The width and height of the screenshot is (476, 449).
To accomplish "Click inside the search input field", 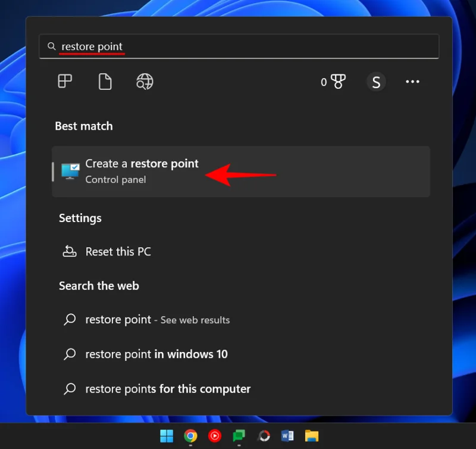I will (x=178, y=46).
